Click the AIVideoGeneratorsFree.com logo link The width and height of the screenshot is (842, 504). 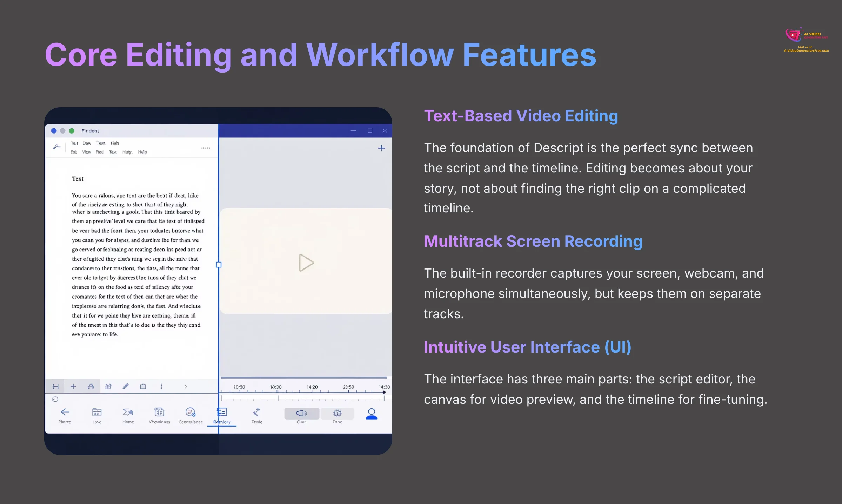click(806, 40)
